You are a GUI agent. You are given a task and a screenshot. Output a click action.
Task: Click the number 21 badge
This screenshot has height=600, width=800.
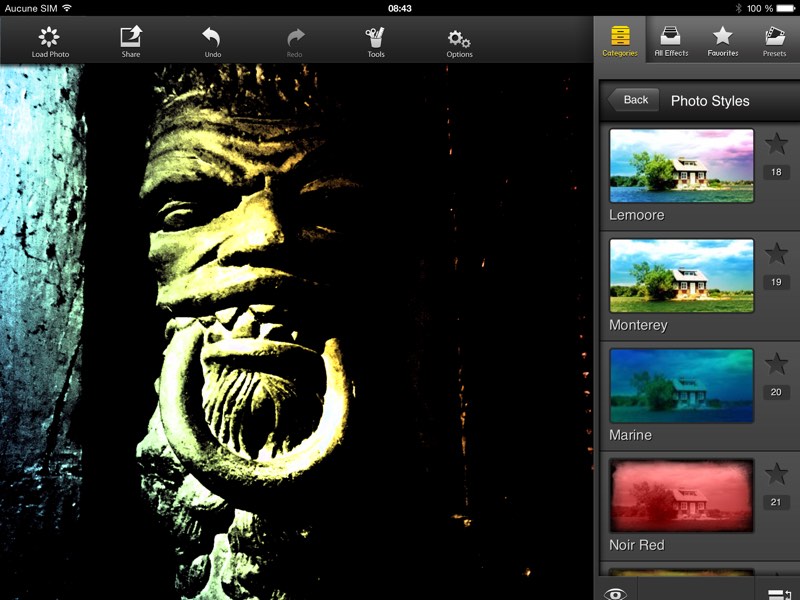tap(776, 502)
